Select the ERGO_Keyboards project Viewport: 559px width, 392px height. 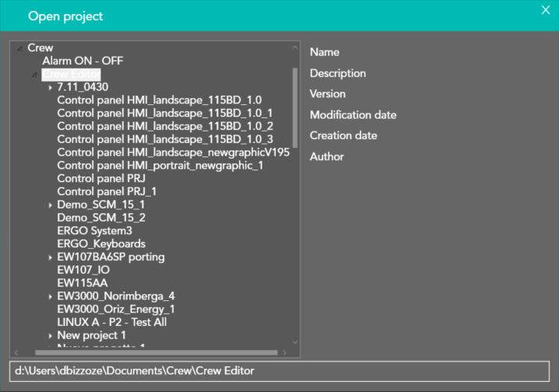101,243
